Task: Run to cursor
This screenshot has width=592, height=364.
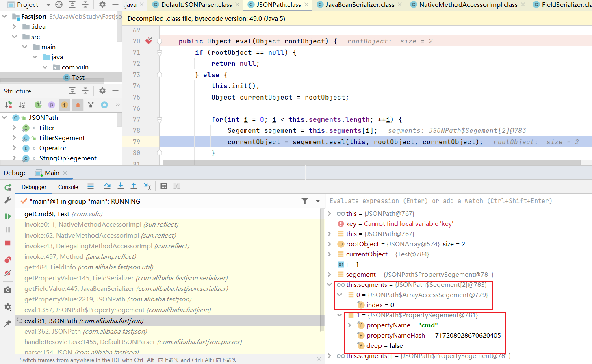Action: (x=147, y=186)
